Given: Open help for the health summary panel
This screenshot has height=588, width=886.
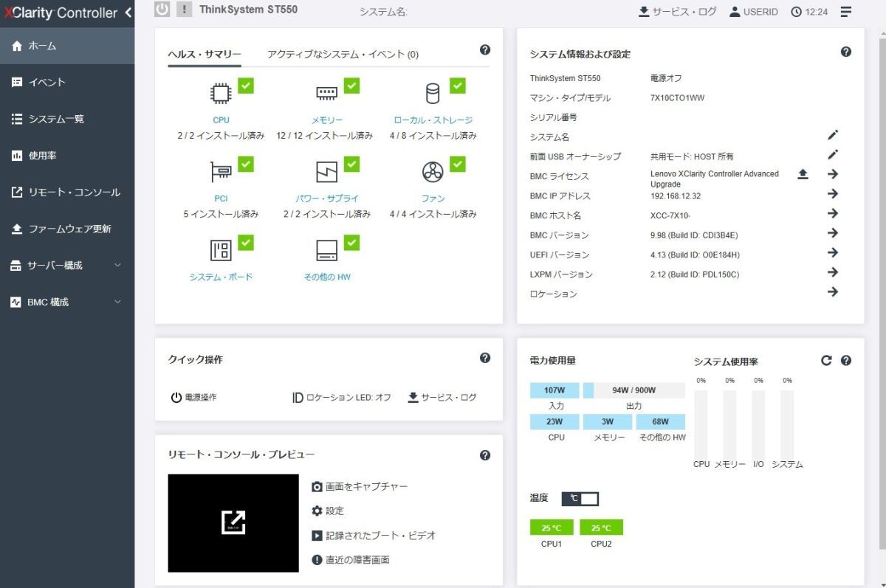Looking at the screenshot, I should point(485,50).
